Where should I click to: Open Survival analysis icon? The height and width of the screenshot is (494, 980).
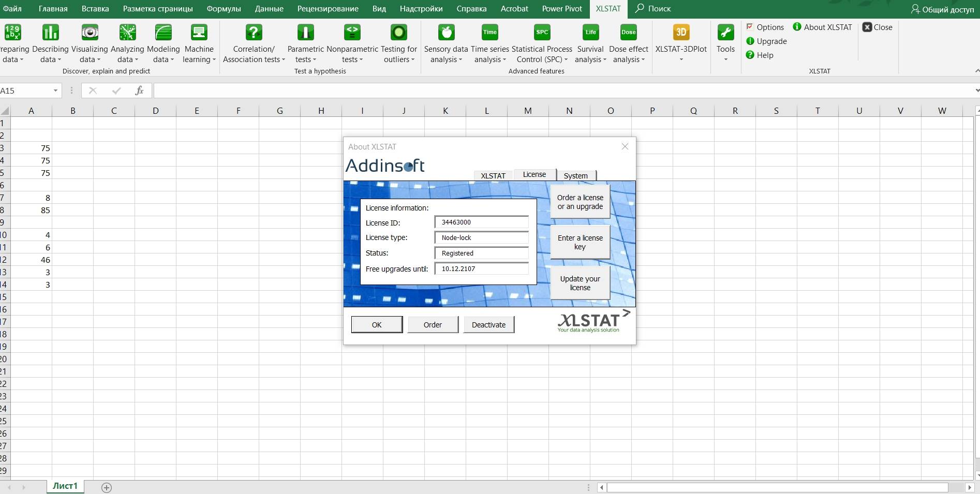pyautogui.click(x=590, y=33)
